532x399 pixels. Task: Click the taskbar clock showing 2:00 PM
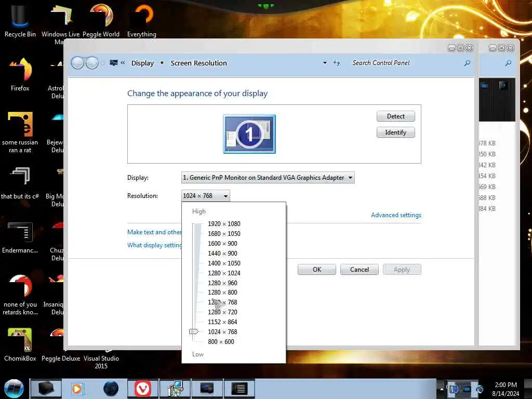tap(506, 389)
